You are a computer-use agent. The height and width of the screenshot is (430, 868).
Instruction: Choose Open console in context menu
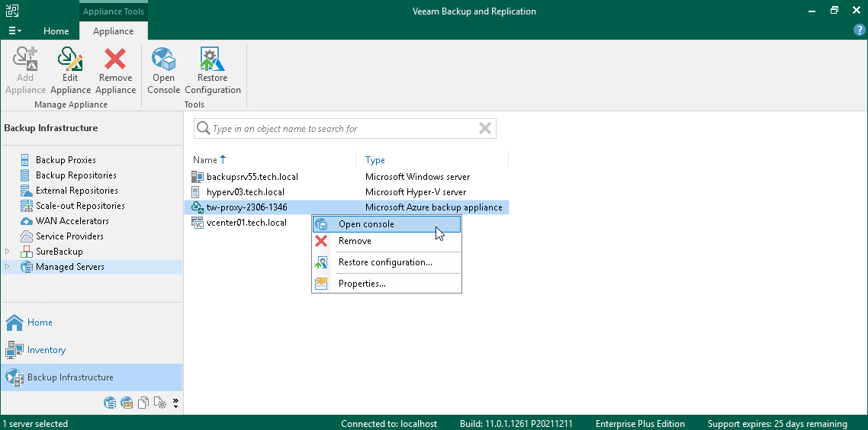click(387, 224)
